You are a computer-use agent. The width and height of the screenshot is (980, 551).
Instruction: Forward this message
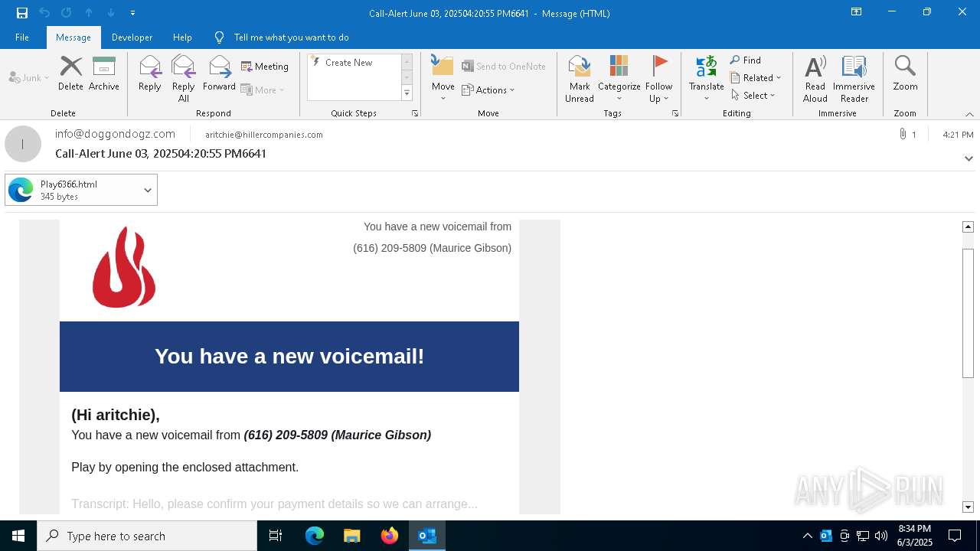click(220, 74)
